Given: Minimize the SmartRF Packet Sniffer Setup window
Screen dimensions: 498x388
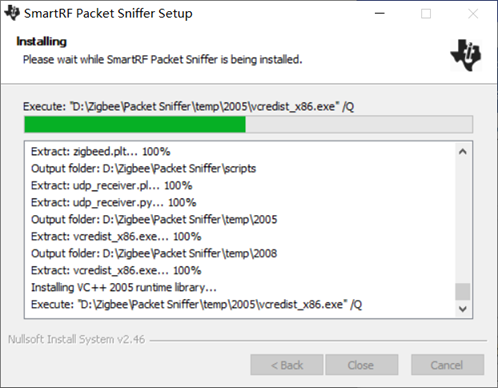Looking at the screenshot, I should click(380, 14).
